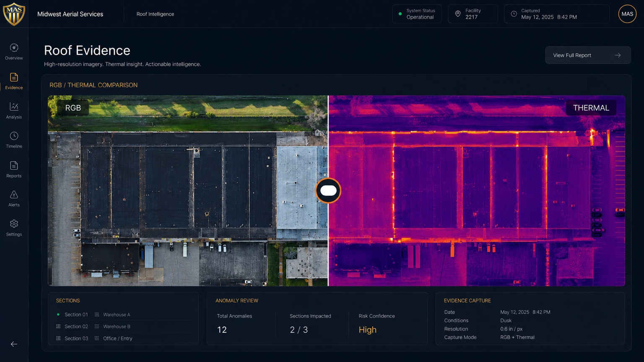Open the Reports document icon
The height and width of the screenshot is (362, 644).
pyautogui.click(x=14, y=165)
